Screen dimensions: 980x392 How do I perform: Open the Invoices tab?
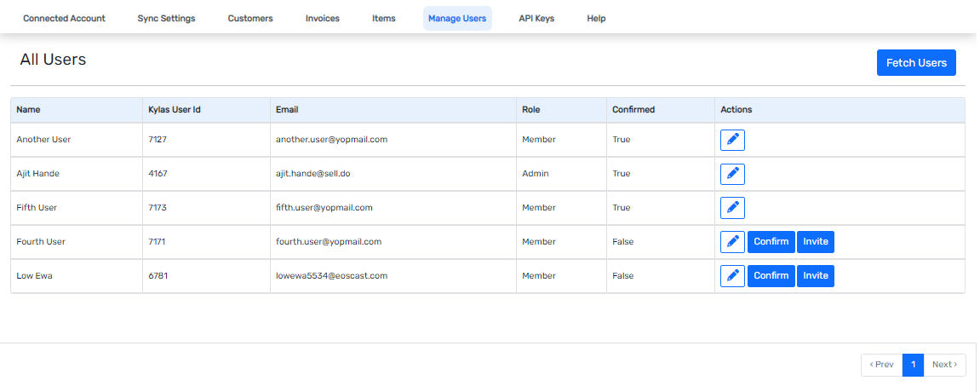coord(322,19)
